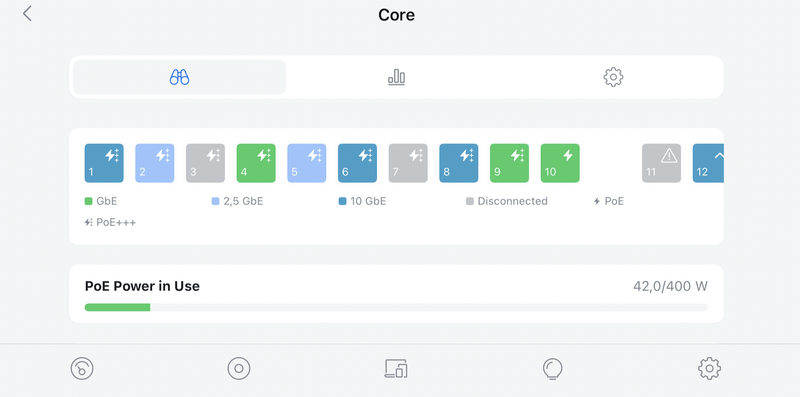Click the GbE legend entry

[101, 201]
